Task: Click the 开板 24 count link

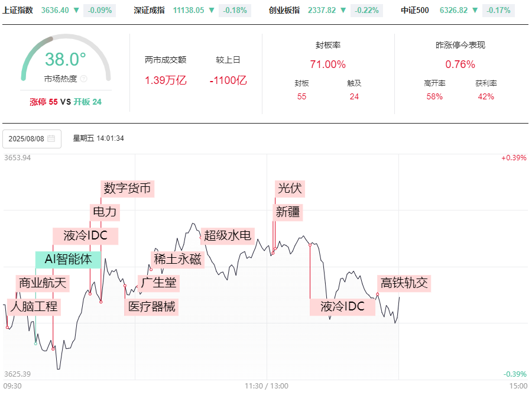Action: tap(87, 102)
